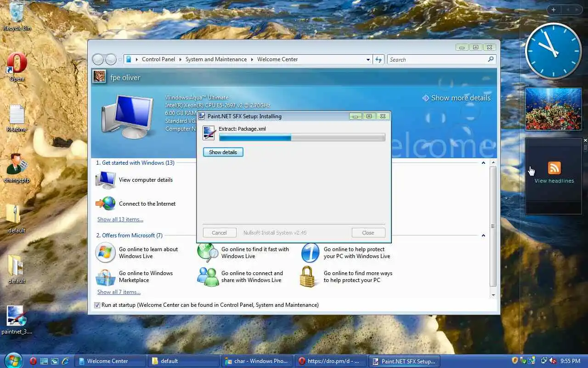Click Go online to Windows Marketplace

point(146,276)
